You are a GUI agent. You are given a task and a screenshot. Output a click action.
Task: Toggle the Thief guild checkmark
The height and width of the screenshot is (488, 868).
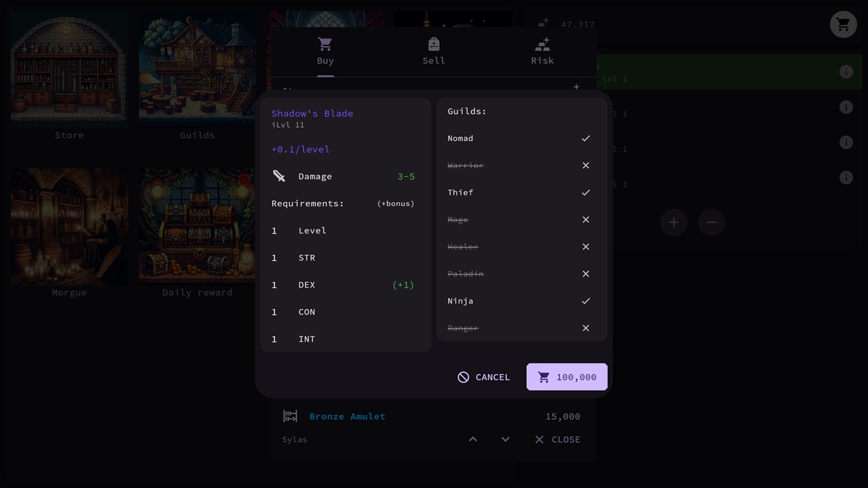[x=585, y=192]
